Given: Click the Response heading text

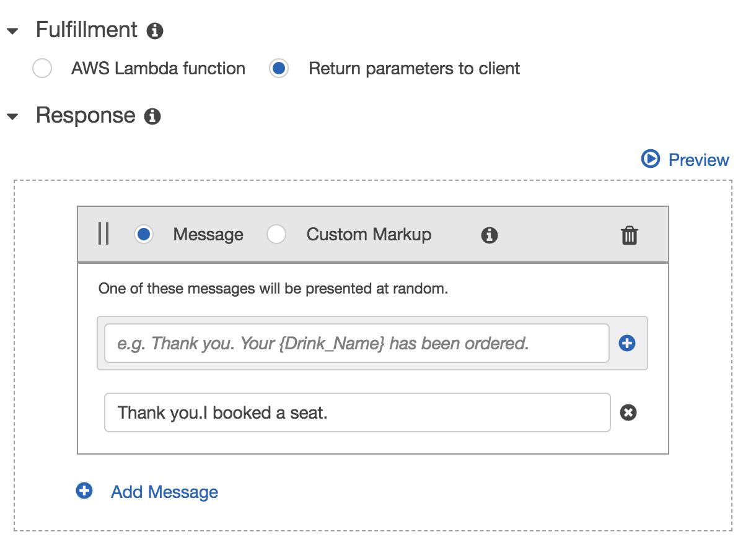Looking at the screenshot, I should pos(86,115).
